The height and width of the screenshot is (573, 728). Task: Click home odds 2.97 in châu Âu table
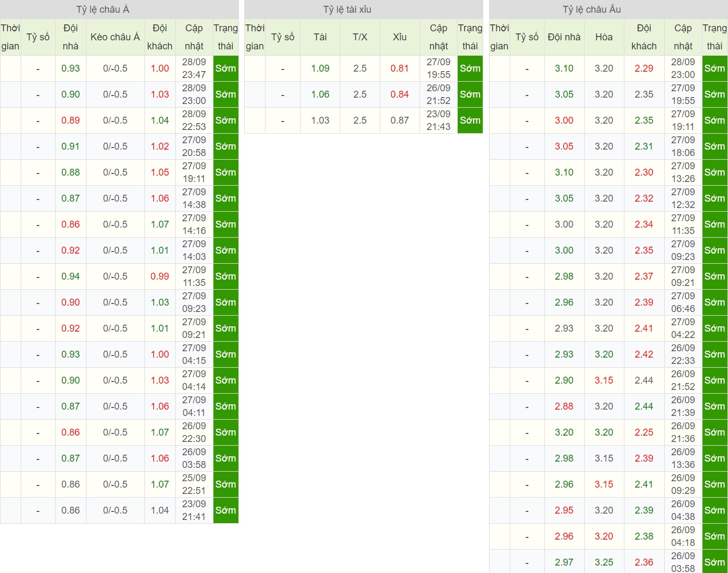pos(564,562)
